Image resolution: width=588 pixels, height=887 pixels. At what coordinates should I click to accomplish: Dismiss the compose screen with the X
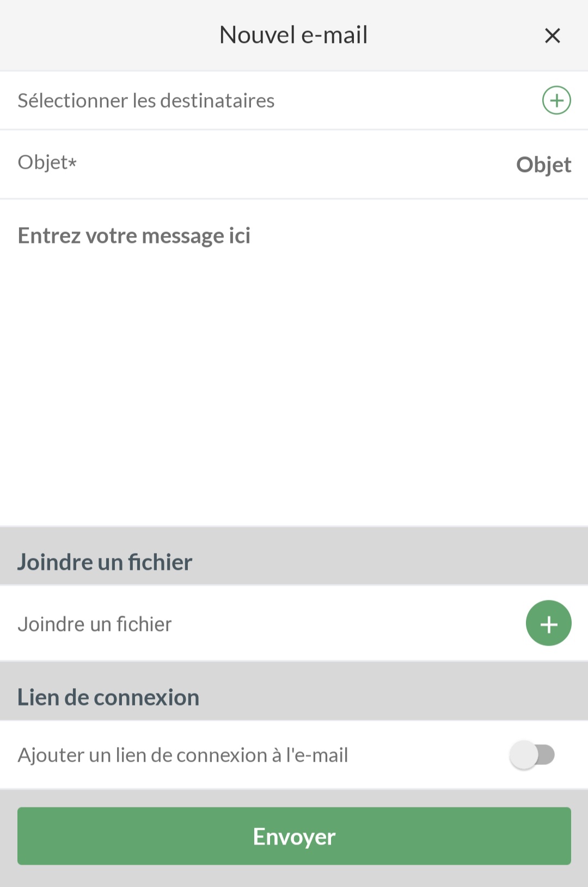(x=552, y=36)
